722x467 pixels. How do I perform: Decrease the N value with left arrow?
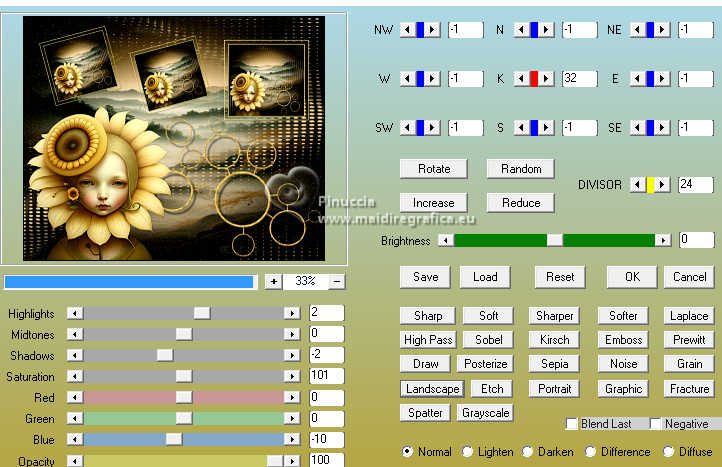(521, 30)
